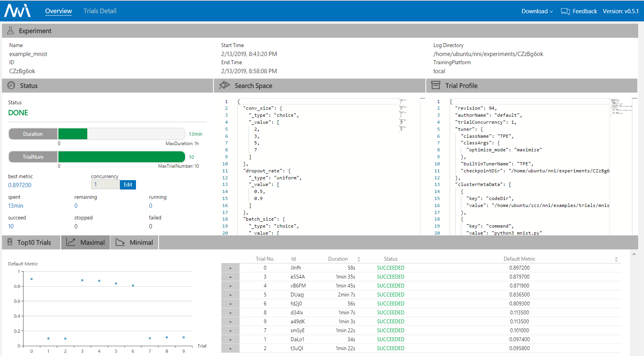Select the Maximal chart button

pos(86,242)
